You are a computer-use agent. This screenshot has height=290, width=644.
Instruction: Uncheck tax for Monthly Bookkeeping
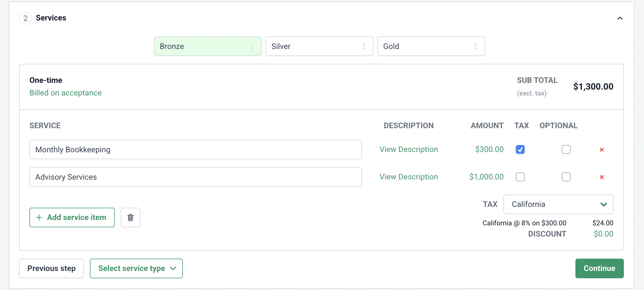520,149
